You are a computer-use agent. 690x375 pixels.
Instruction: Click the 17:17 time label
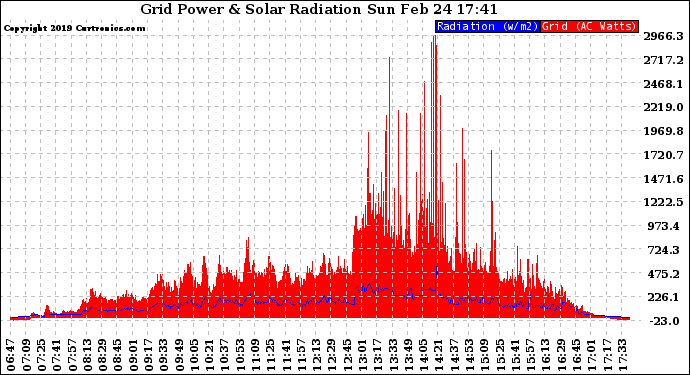click(607, 355)
